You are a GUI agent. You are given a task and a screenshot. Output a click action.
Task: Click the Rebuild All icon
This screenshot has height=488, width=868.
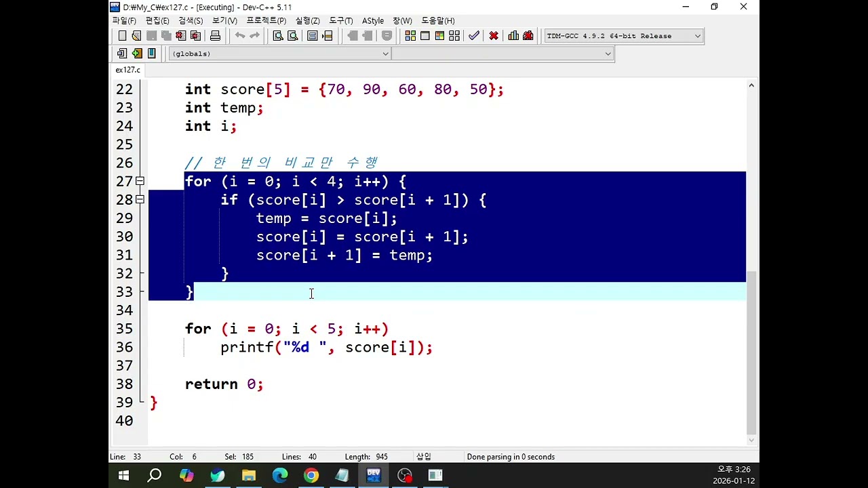[454, 36]
